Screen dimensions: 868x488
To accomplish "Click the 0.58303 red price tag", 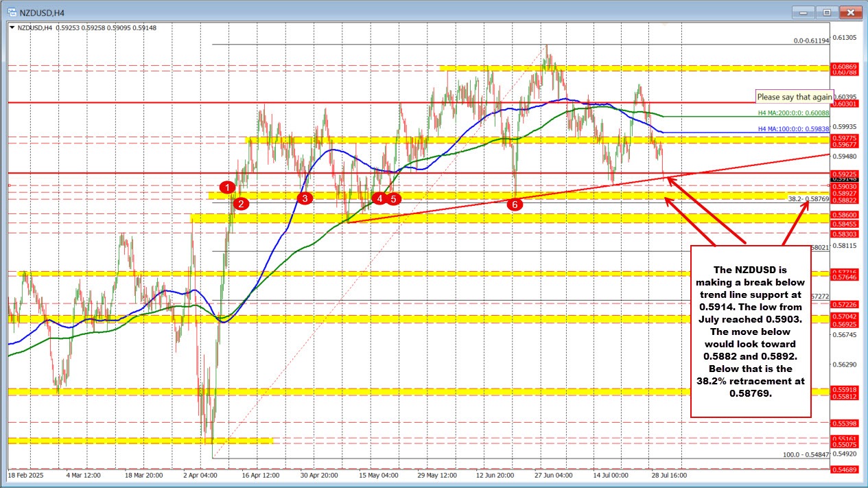I will [x=844, y=234].
